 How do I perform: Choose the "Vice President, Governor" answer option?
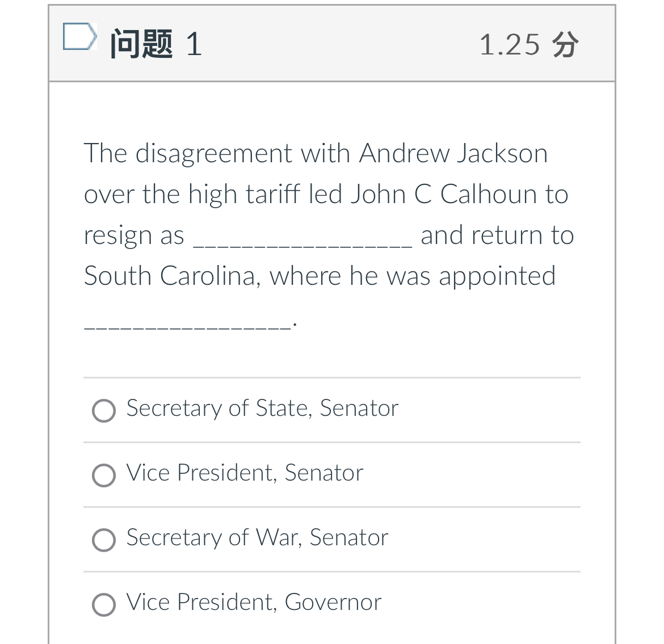click(x=104, y=604)
